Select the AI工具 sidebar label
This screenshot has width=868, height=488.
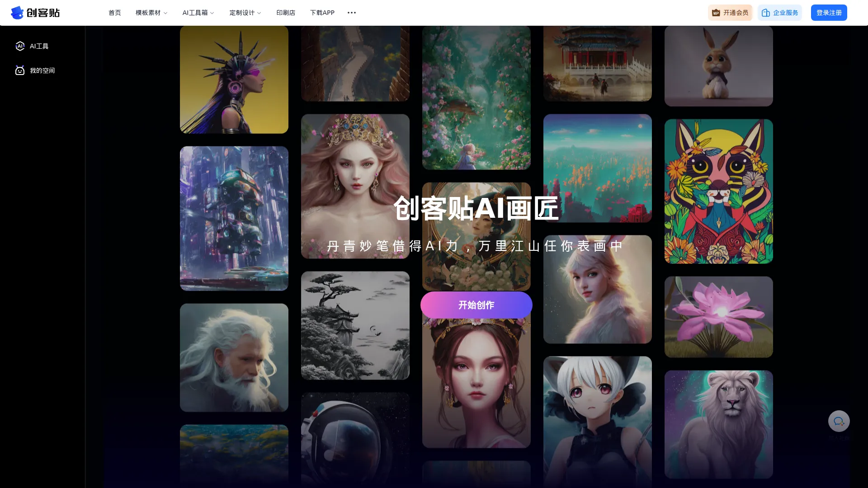39,46
